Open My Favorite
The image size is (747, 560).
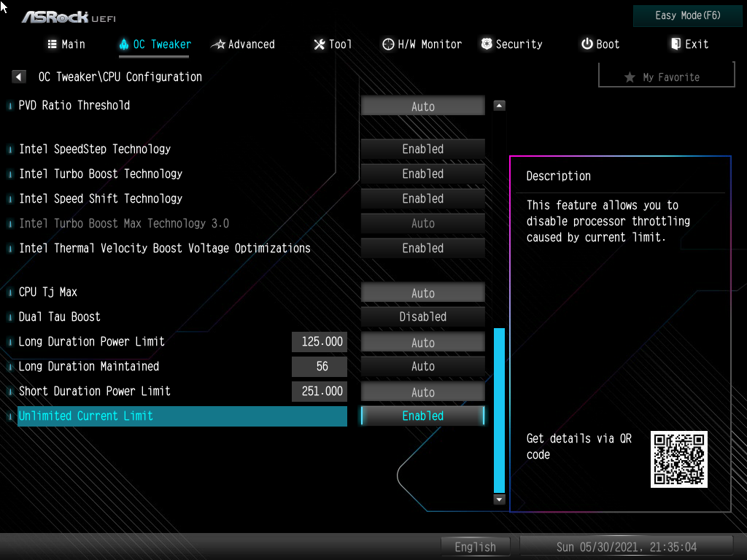tap(667, 76)
